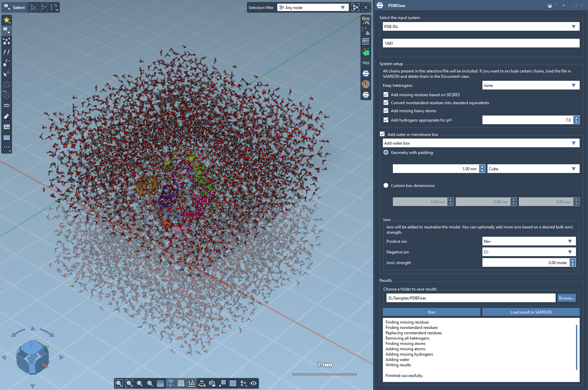The width and height of the screenshot is (588, 390).
Task: Click the ruler measurement tool
Action: [x=7, y=138]
